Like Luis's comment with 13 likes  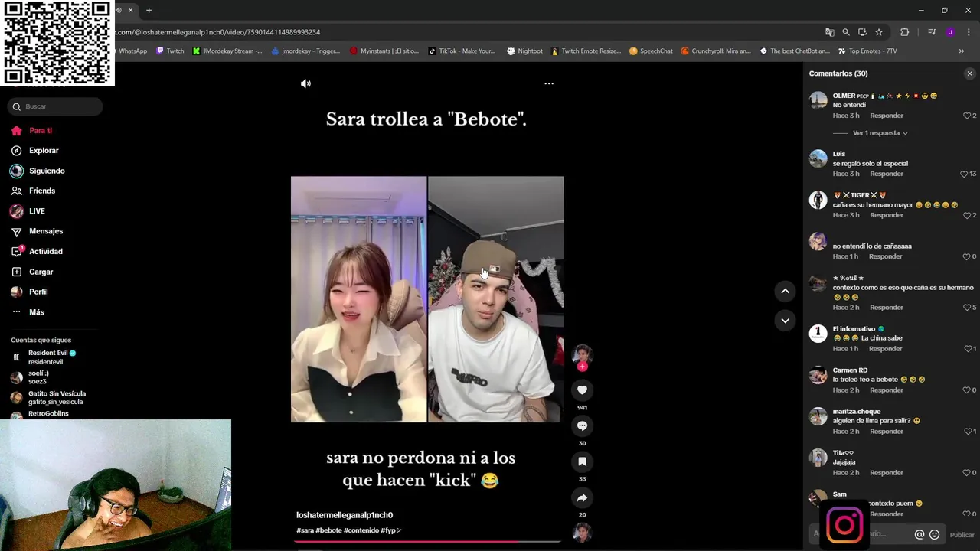964,174
